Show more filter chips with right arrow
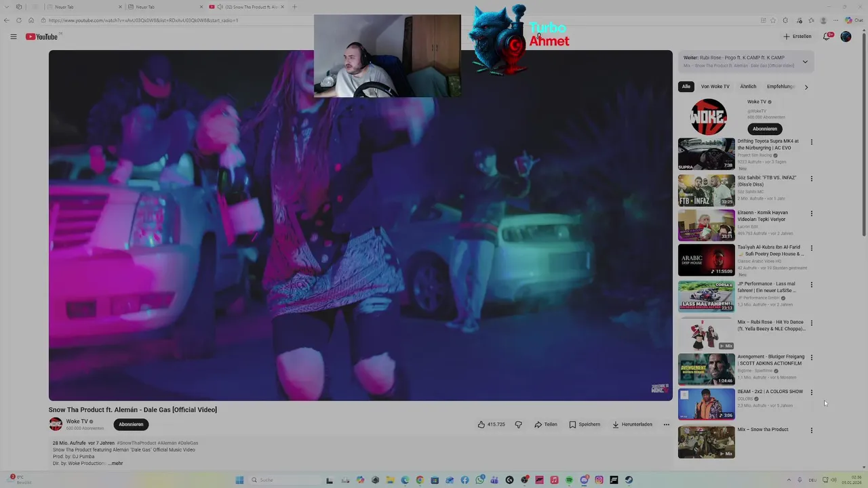 [x=806, y=87]
